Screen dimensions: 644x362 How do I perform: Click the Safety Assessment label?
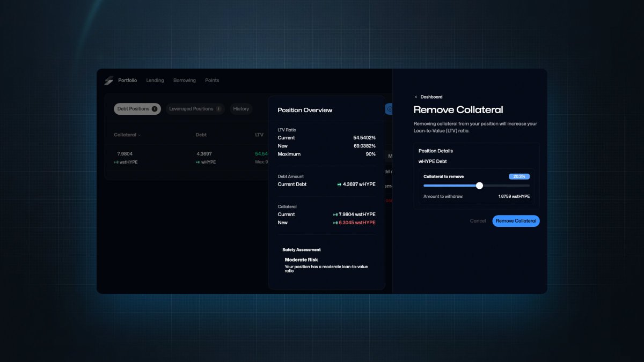(302, 250)
